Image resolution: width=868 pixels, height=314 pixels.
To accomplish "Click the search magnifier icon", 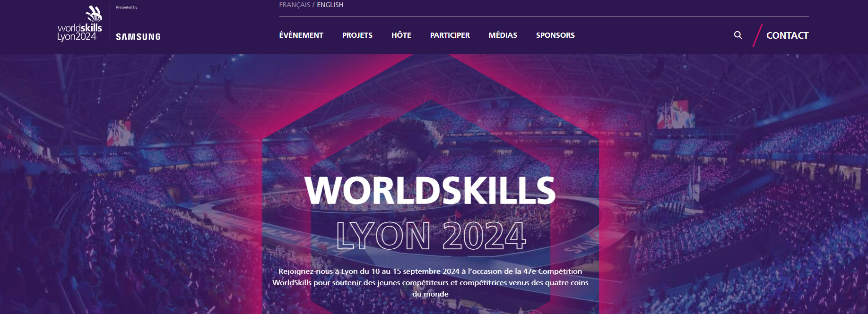I will coord(738,35).
